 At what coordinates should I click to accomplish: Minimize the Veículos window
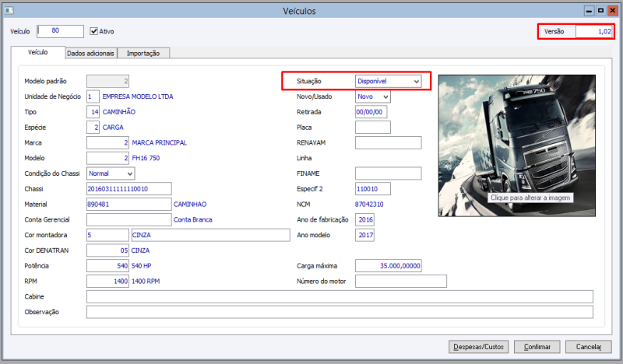(589, 11)
